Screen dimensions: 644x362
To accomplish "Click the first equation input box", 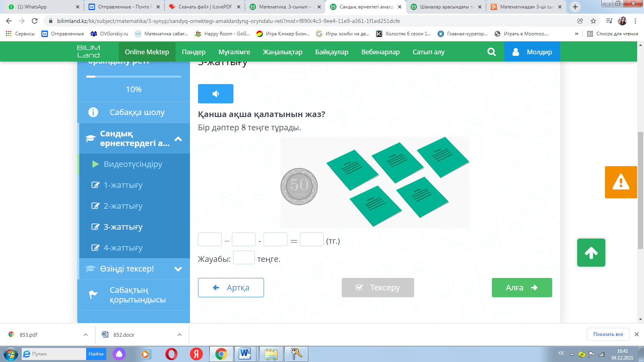I will [210, 239].
